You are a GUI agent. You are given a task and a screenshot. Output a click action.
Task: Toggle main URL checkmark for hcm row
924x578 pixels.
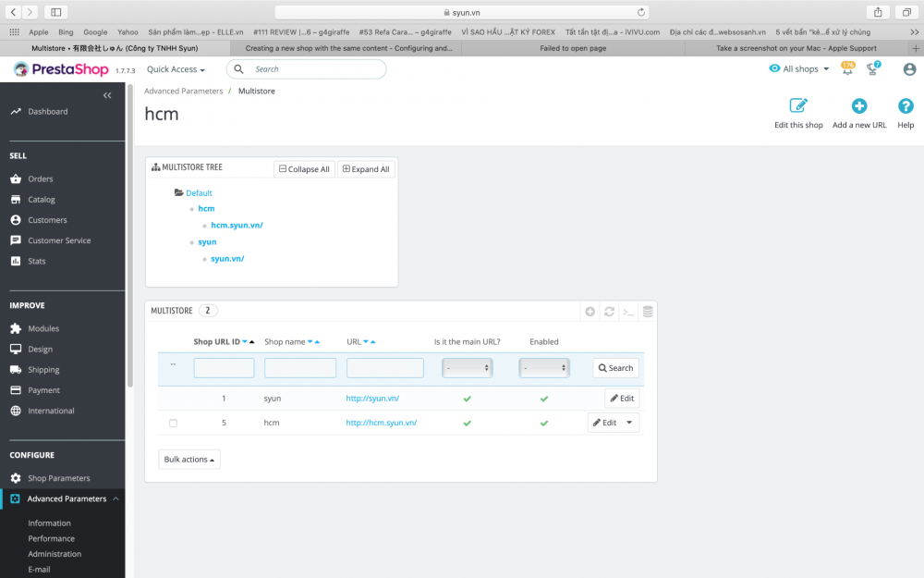468,423
